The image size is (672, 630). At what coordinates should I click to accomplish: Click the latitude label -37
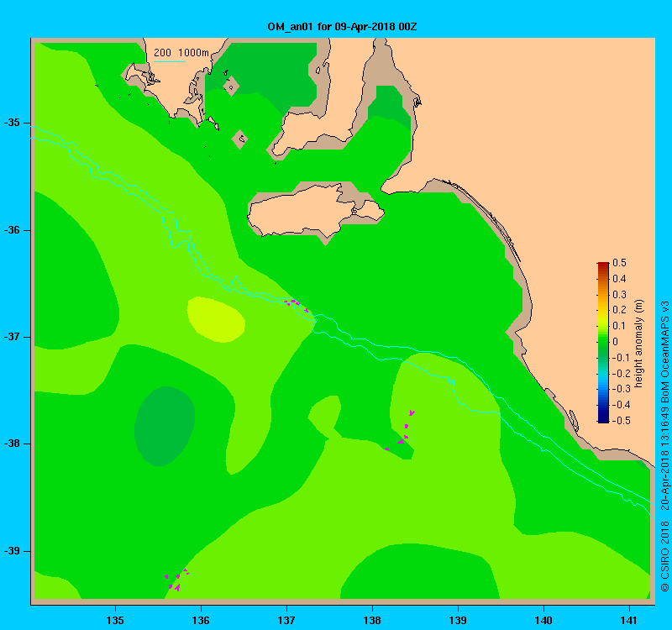click(12, 337)
